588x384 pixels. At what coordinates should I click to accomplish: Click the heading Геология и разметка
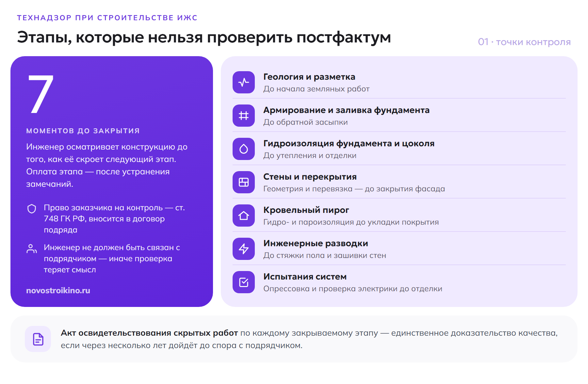click(309, 77)
